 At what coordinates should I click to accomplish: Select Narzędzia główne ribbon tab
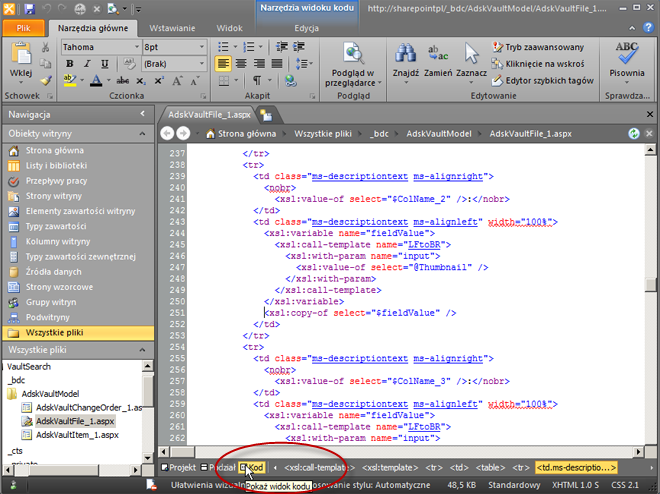point(93,28)
